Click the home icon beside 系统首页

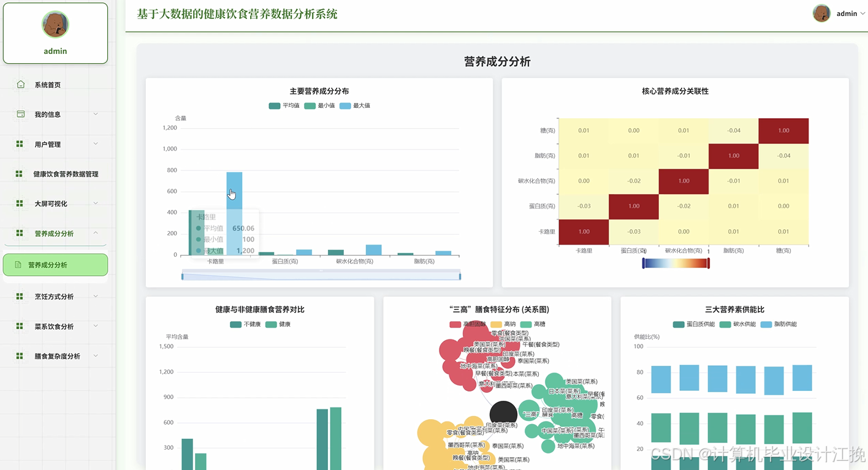point(21,85)
